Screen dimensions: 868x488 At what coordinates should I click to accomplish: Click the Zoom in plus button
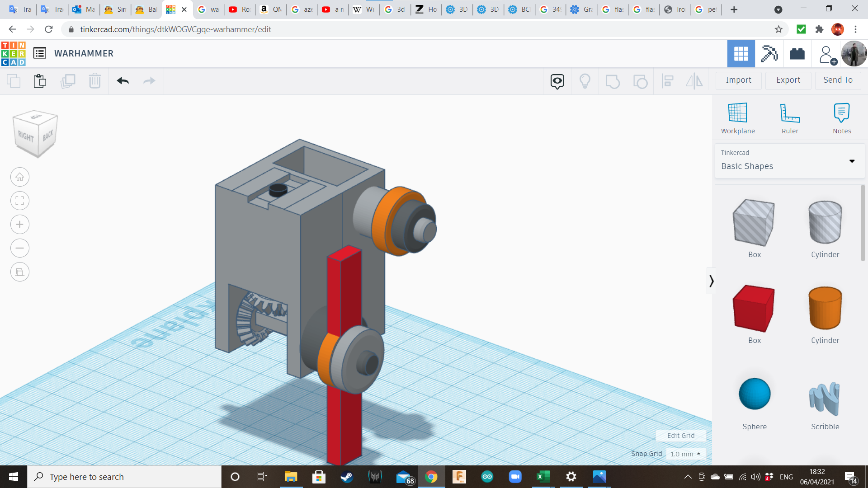[x=20, y=225]
